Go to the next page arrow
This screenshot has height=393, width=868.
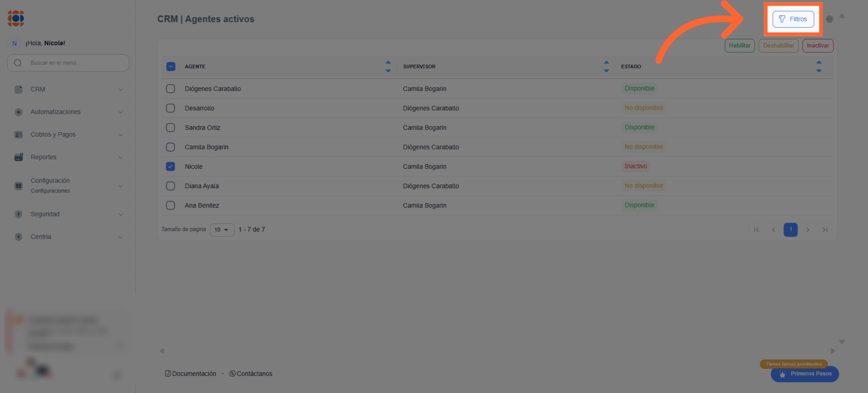coord(808,230)
